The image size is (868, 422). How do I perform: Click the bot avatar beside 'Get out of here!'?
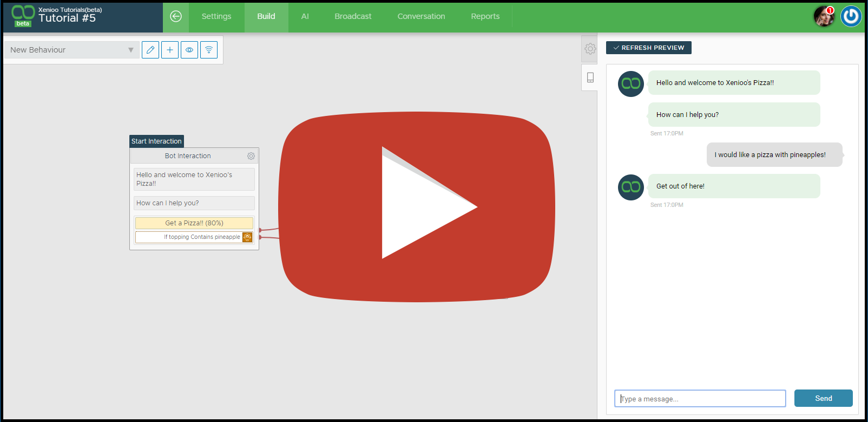(x=631, y=187)
